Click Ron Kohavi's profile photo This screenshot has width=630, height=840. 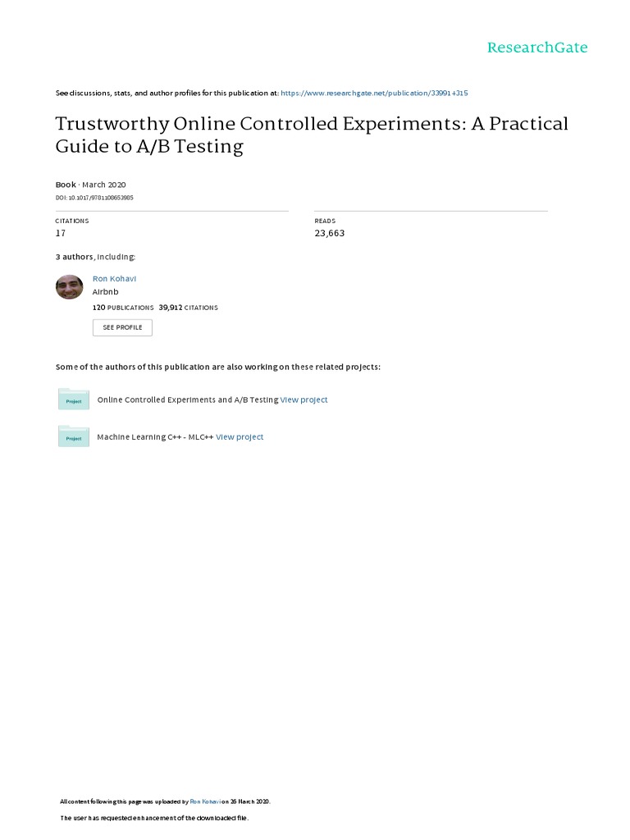(70, 287)
